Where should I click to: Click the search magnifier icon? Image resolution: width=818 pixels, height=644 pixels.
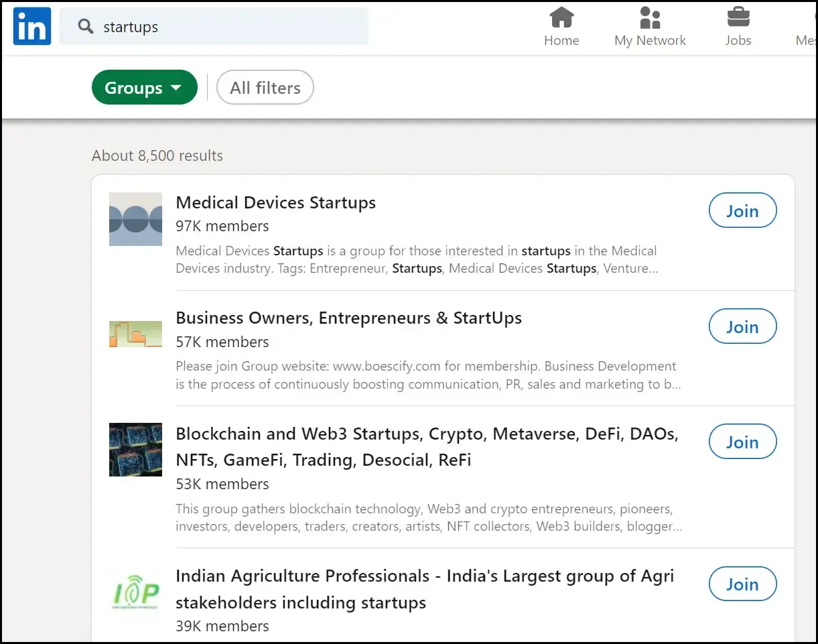pos(85,27)
